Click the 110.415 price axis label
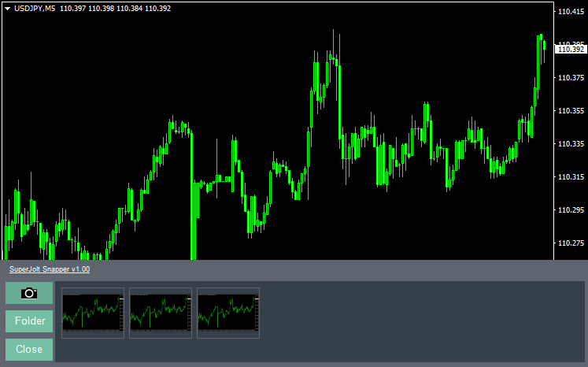The width and height of the screenshot is (588, 367). click(570, 12)
